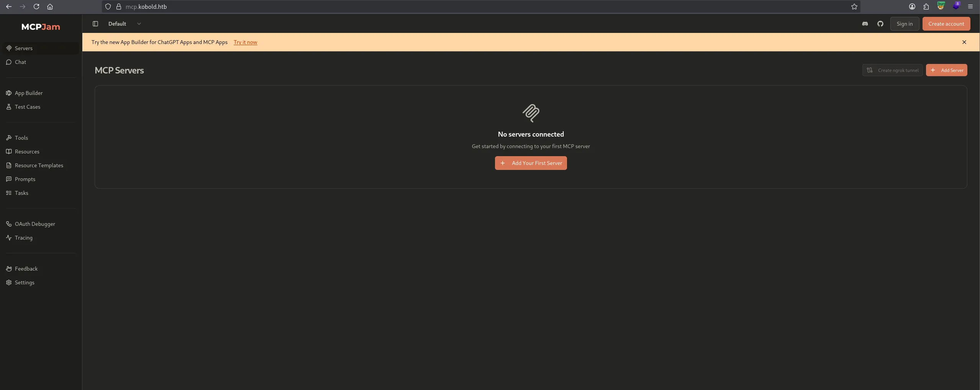Follow the 'Try it now' link
The height and width of the screenshot is (390, 980).
pyautogui.click(x=245, y=42)
